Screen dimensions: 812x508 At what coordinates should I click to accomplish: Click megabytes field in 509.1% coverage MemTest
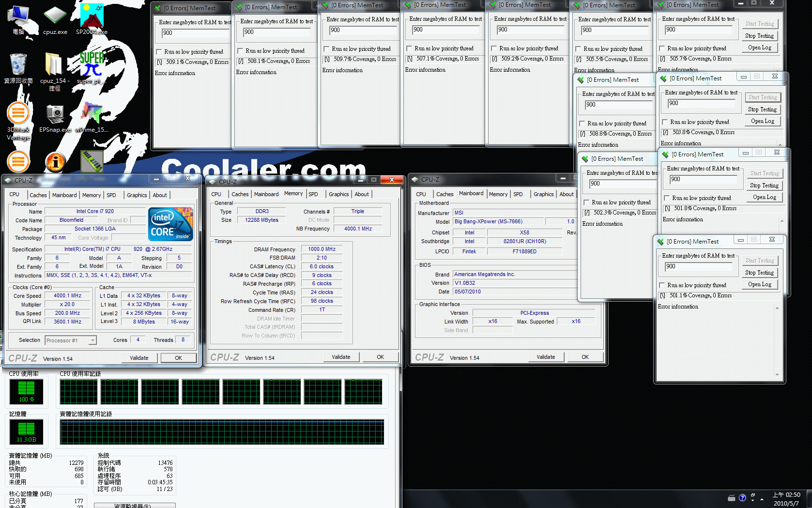coord(195,33)
